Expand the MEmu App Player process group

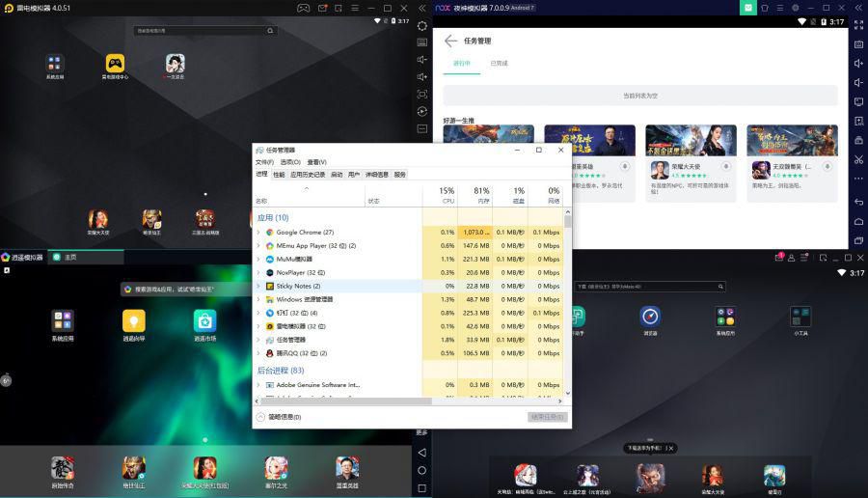pyautogui.click(x=258, y=245)
